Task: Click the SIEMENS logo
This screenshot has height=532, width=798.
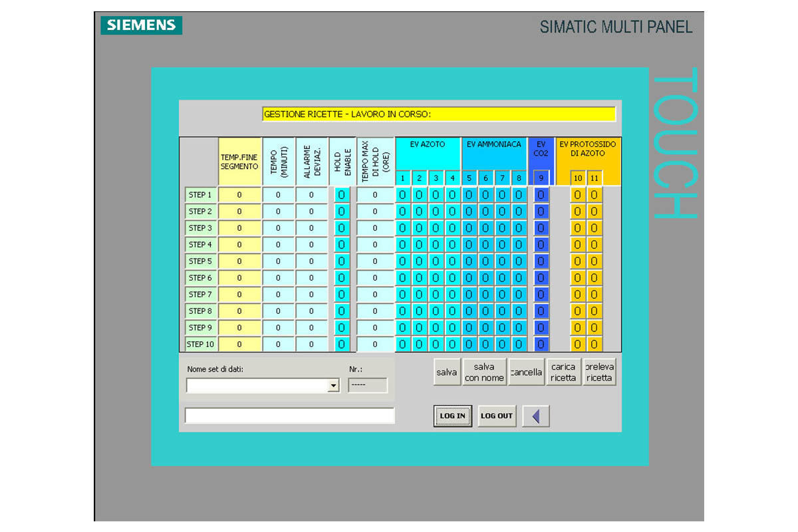Action: 142,25
